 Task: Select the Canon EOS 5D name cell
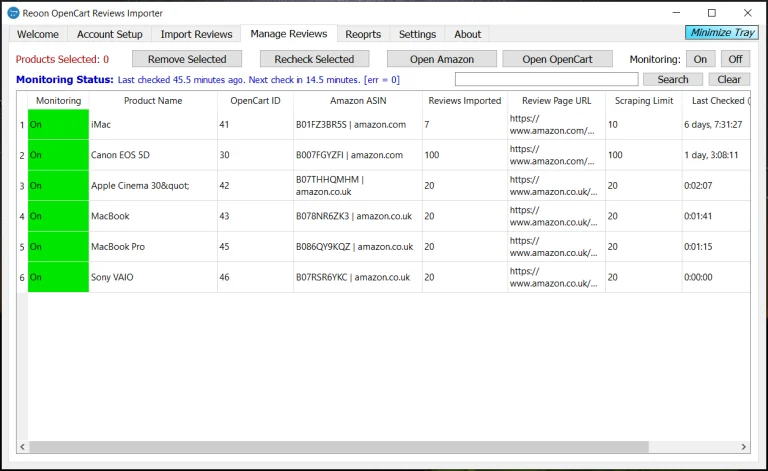click(153, 155)
